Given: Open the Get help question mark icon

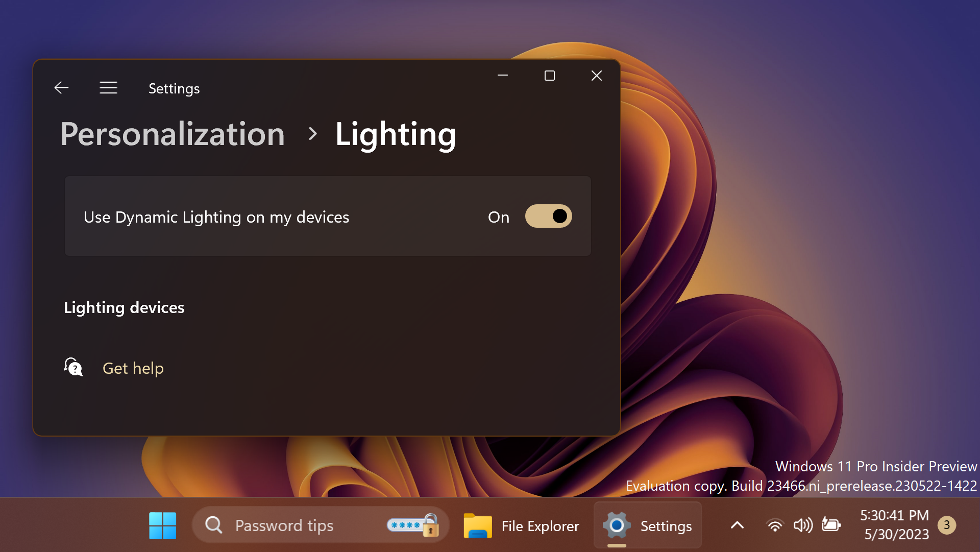Looking at the screenshot, I should pos(73,367).
